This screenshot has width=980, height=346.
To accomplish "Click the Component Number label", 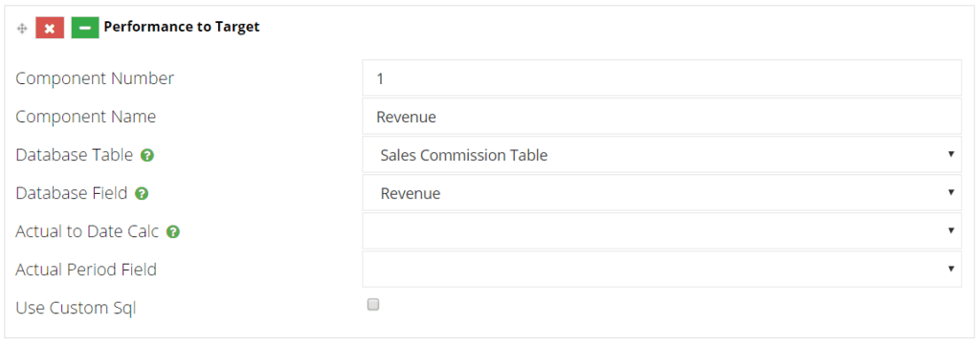I will coord(95,78).
